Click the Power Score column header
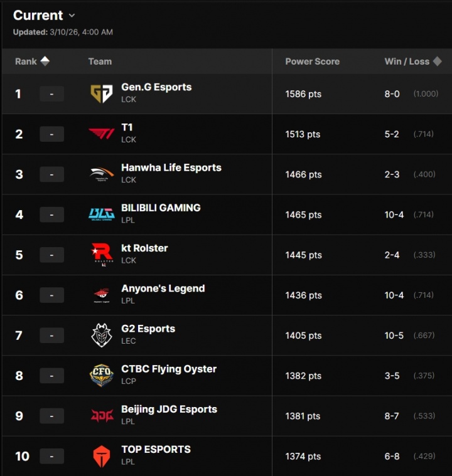452x476 pixels. [312, 61]
